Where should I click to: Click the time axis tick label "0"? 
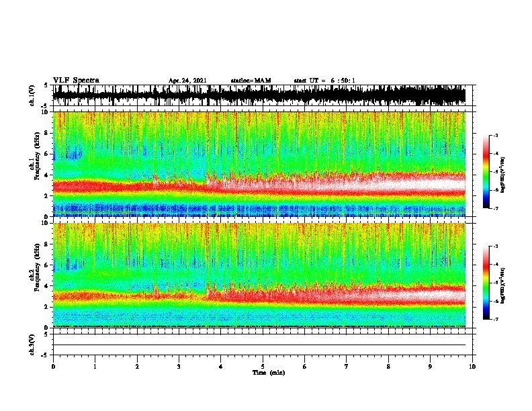coord(53,367)
